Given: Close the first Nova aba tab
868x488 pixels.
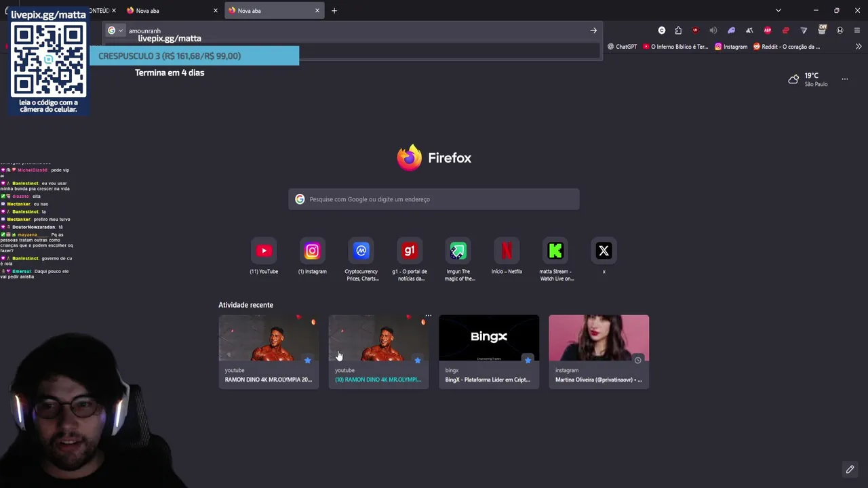Looking at the screenshot, I should pyautogui.click(x=216, y=10).
